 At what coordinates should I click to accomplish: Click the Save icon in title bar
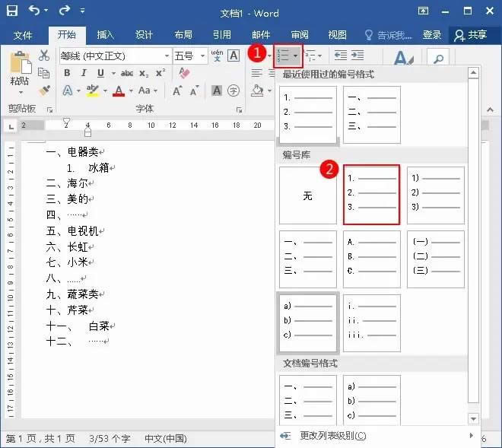pos(12,12)
